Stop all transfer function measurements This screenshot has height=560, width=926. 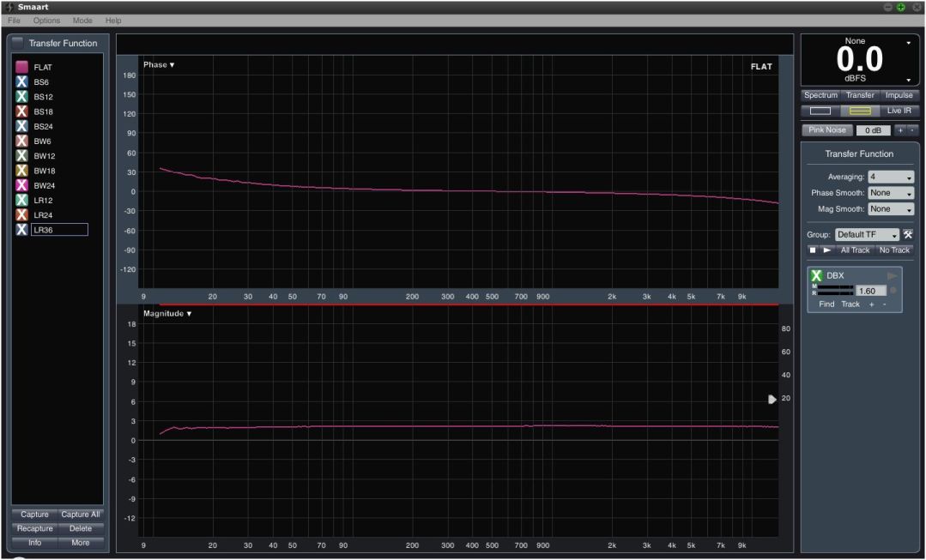point(813,250)
